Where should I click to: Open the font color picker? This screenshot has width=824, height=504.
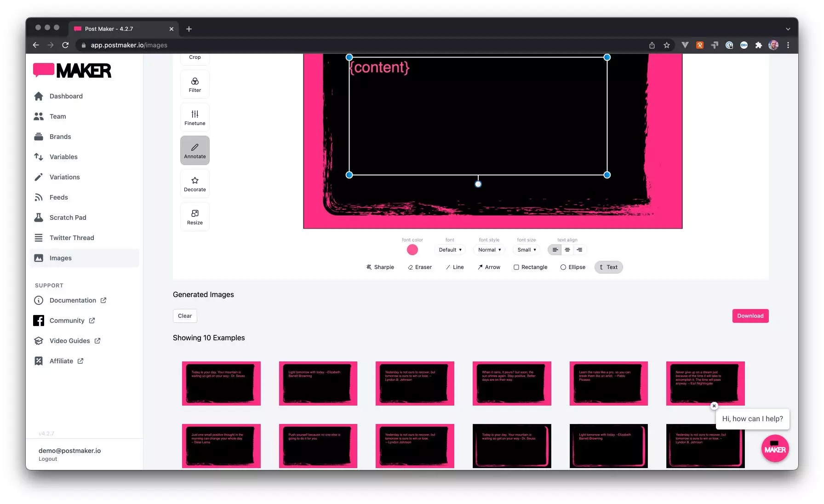pyautogui.click(x=412, y=250)
